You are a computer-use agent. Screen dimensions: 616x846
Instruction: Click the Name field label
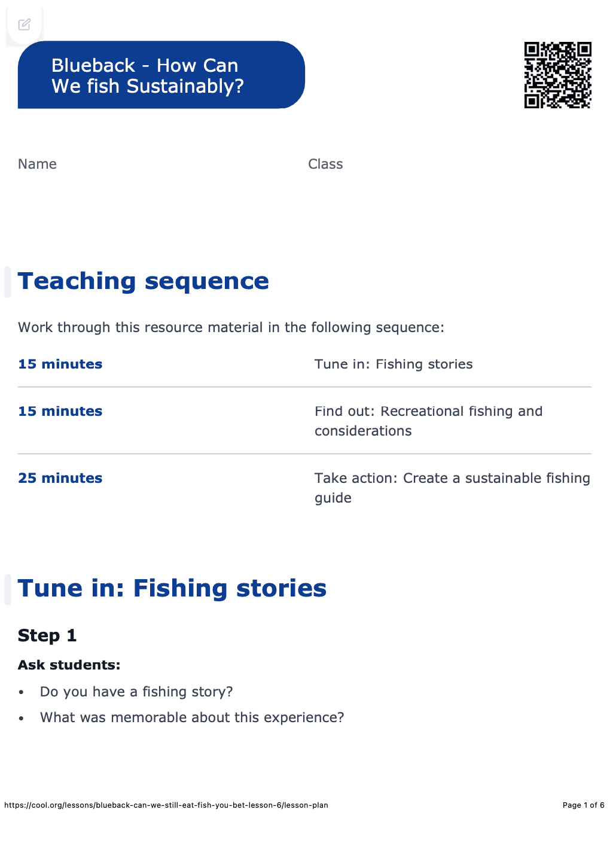tap(37, 164)
